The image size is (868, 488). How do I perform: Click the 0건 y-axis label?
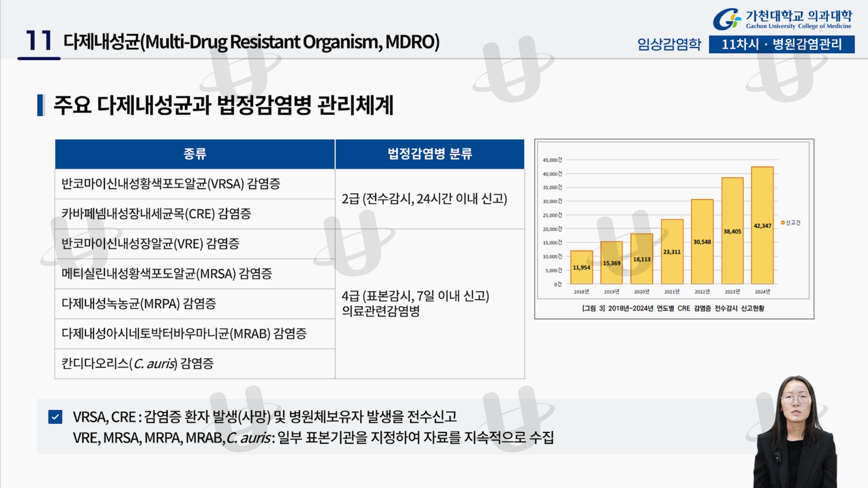[558, 284]
